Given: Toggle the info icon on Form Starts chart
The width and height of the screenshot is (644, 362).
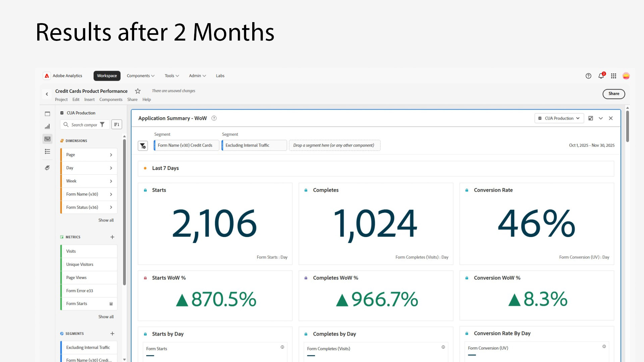Looking at the screenshot, I should (282, 347).
